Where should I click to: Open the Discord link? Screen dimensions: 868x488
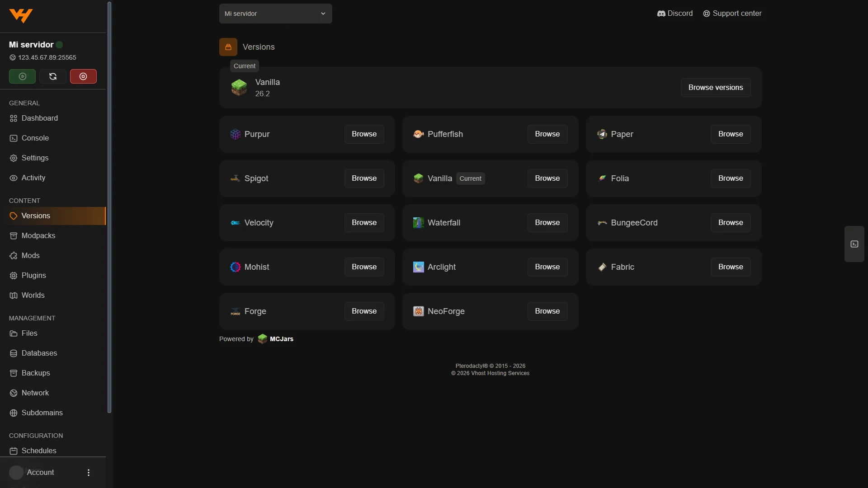[x=675, y=14]
